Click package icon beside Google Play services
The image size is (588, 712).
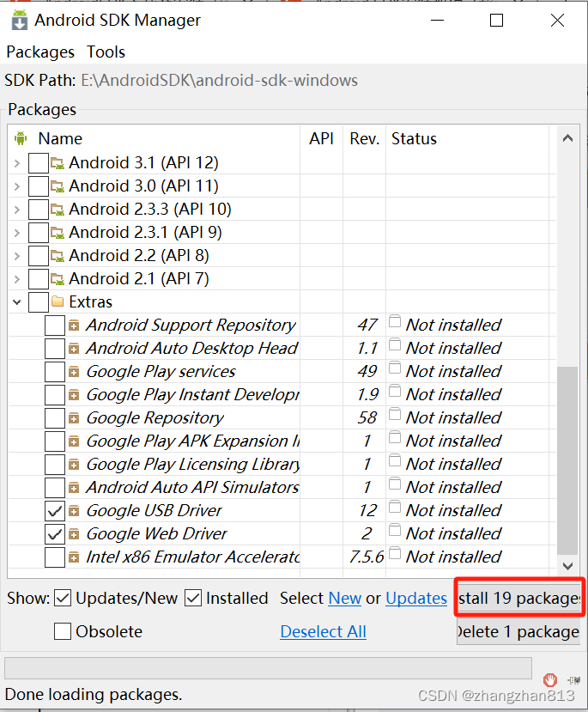(74, 371)
